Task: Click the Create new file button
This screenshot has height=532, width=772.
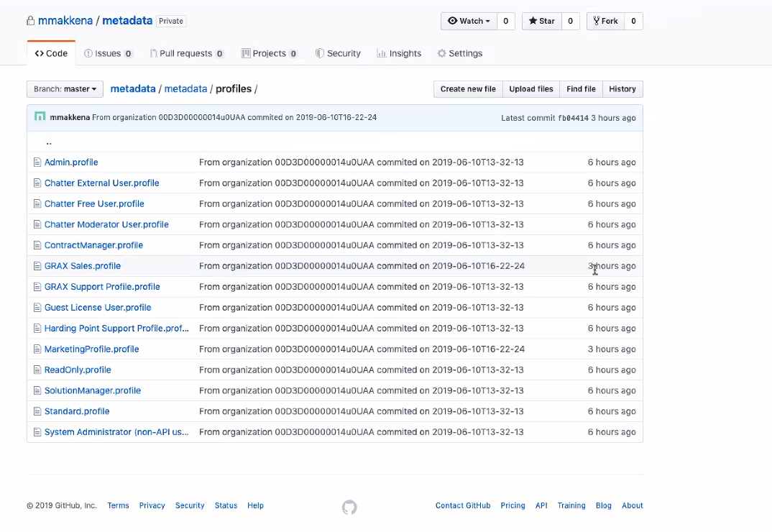Action: [x=468, y=89]
